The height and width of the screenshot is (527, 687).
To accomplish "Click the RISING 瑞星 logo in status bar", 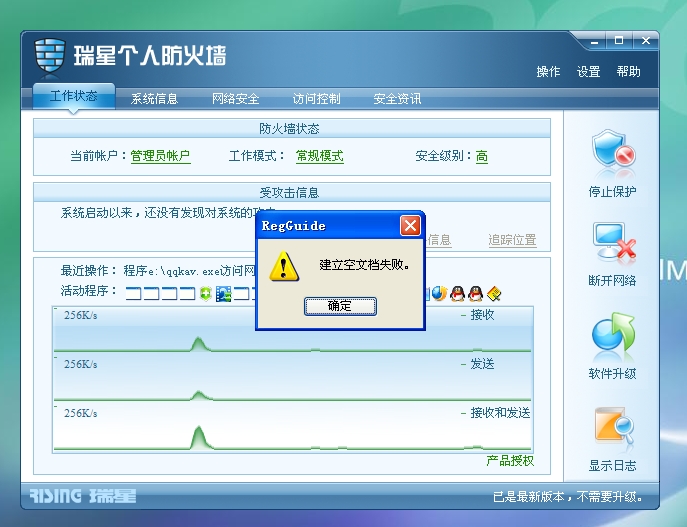I will tap(83, 496).
